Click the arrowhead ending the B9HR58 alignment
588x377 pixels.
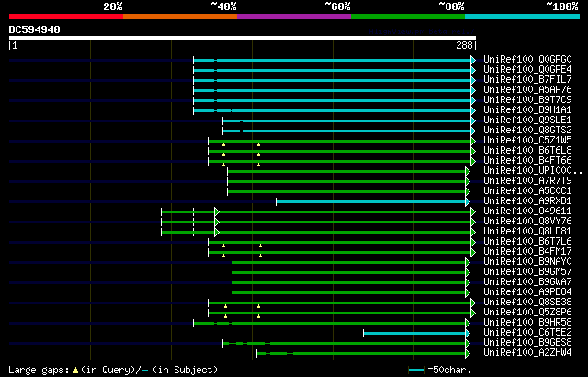(x=468, y=324)
